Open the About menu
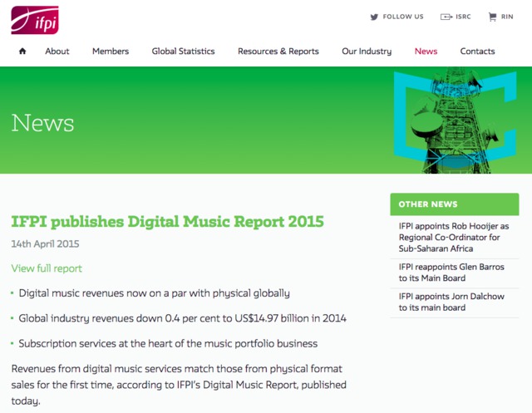This screenshot has height=413, width=532. [x=57, y=52]
